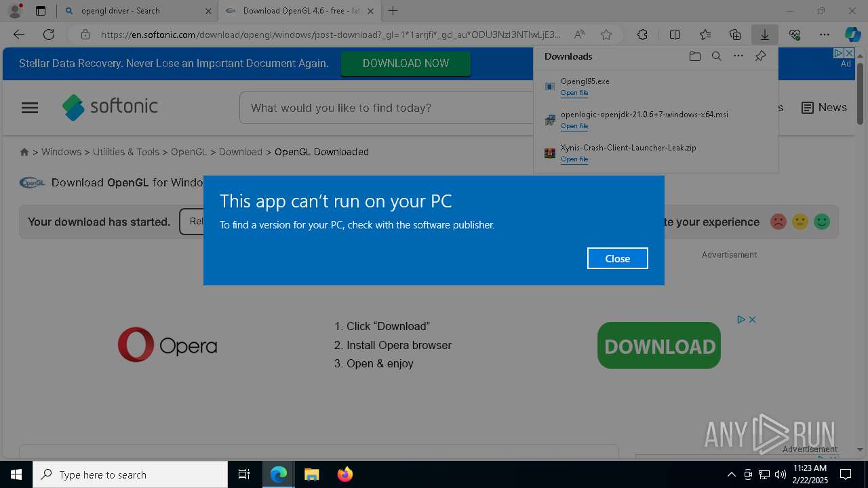View site information lock icon
The height and width of the screenshot is (488, 868).
point(85,35)
